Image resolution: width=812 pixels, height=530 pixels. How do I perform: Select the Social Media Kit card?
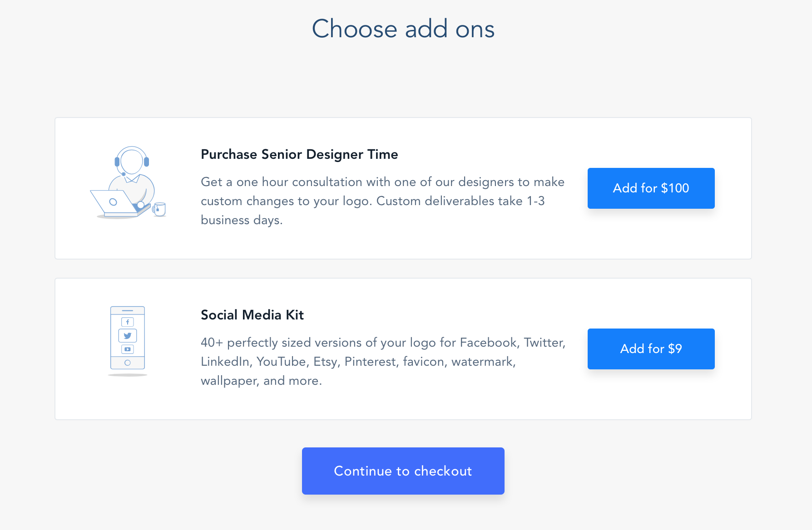point(403,349)
